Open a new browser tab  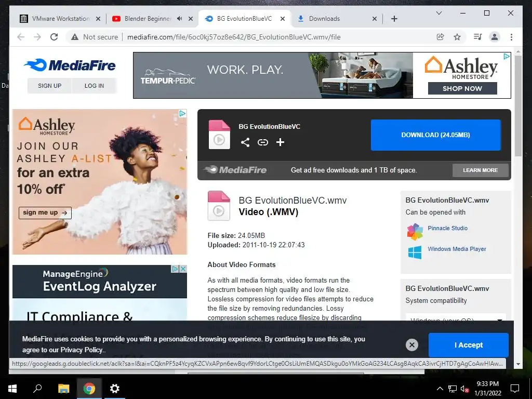coord(394,19)
